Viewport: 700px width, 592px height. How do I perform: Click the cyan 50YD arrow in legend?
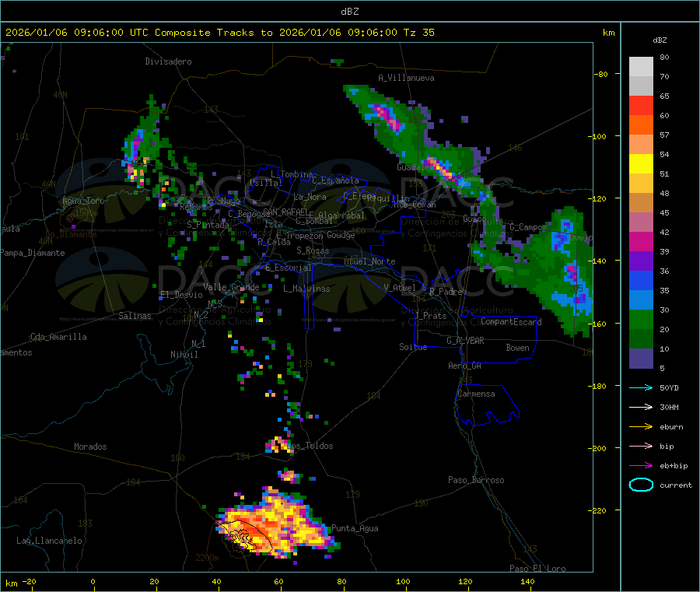pyautogui.click(x=641, y=387)
